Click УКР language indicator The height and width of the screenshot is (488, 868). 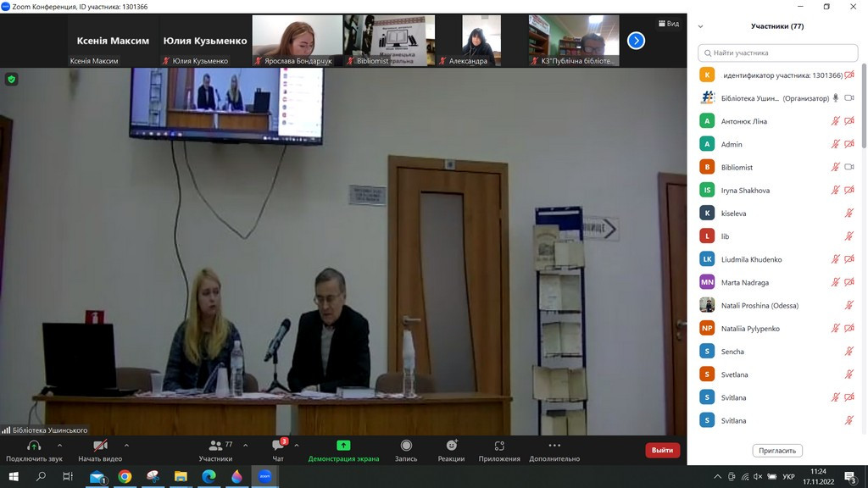[789, 476]
